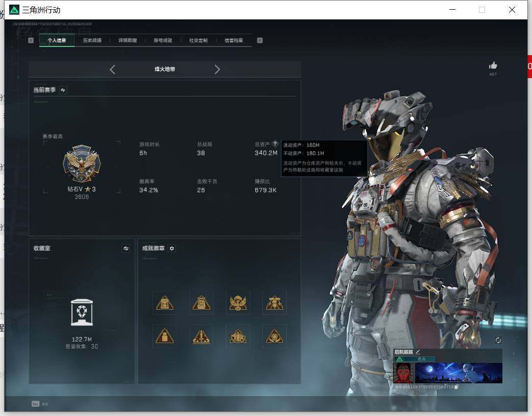
Task: Switch to previous mode with left chevron
Action: click(113, 69)
